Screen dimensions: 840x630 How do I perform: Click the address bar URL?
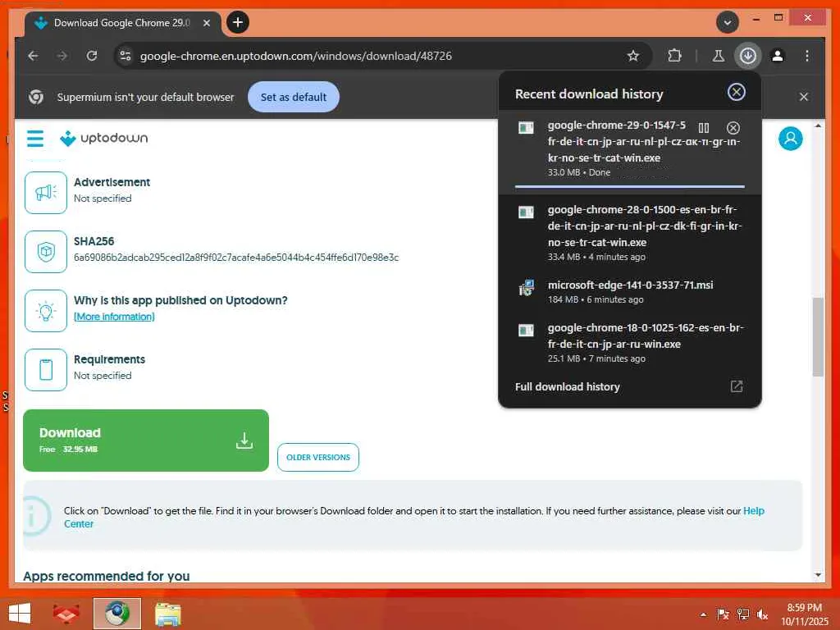point(295,56)
